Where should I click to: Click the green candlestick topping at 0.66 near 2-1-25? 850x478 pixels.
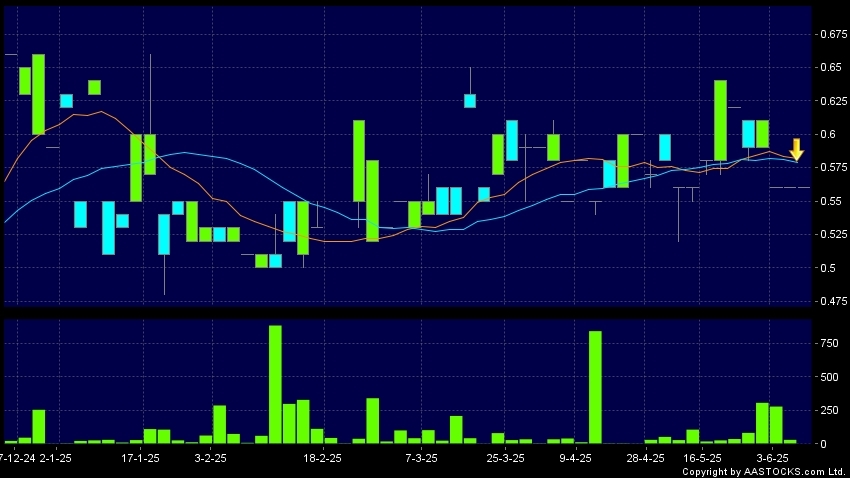[38, 94]
